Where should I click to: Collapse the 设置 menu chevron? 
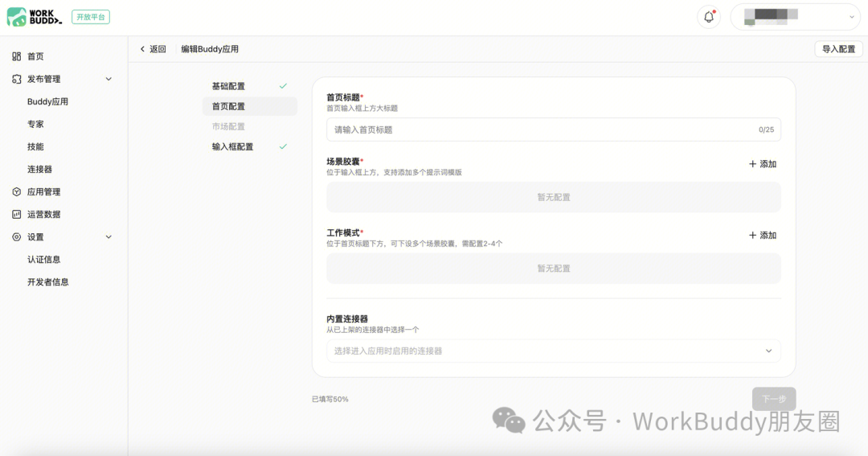[108, 236]
